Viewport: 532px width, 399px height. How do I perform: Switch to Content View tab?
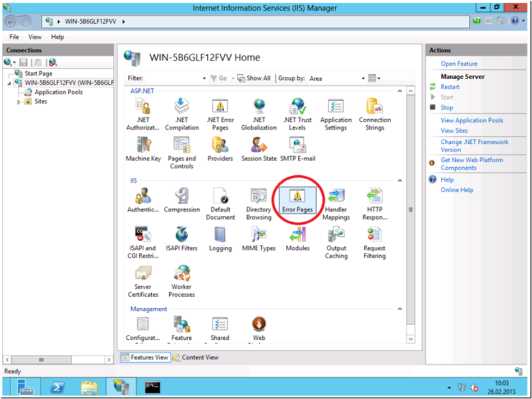coord(195,357)
